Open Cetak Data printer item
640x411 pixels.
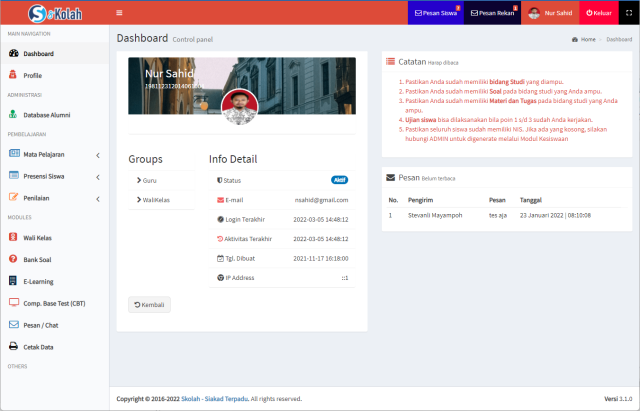click(x=38, y=346)
